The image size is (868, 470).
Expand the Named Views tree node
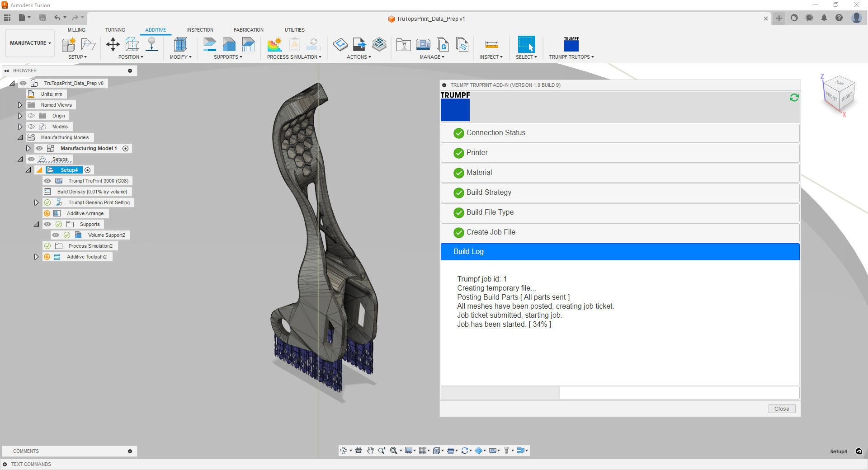[x=20, y=105]
